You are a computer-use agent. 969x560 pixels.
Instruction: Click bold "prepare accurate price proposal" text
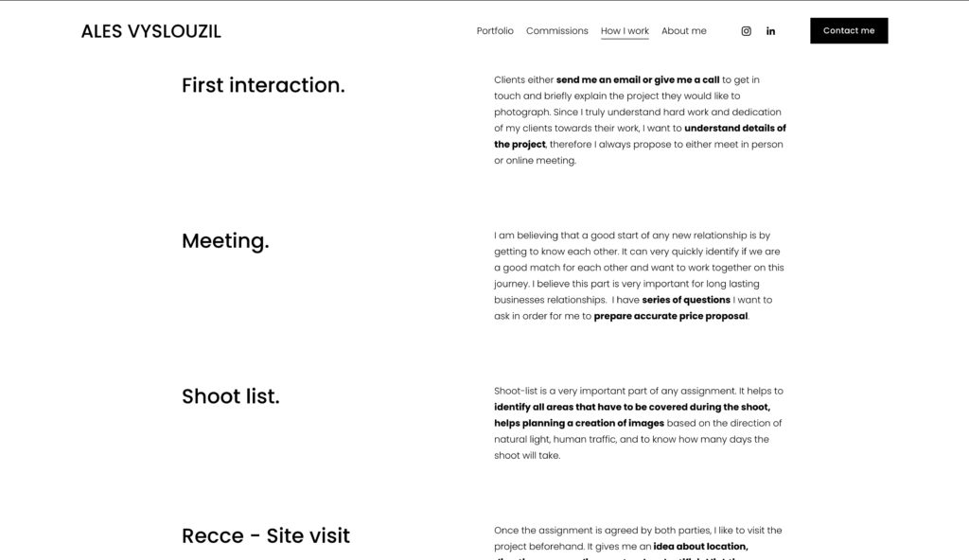(671, 316)
